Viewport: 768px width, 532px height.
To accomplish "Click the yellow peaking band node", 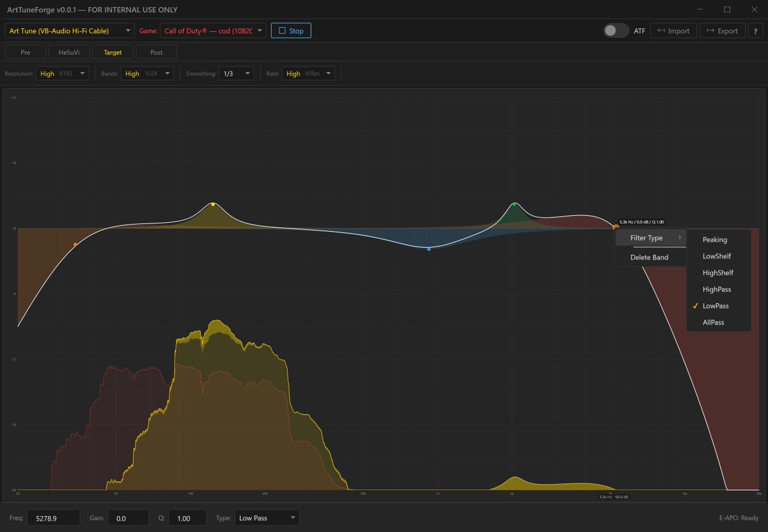I will tap(212, 204).
